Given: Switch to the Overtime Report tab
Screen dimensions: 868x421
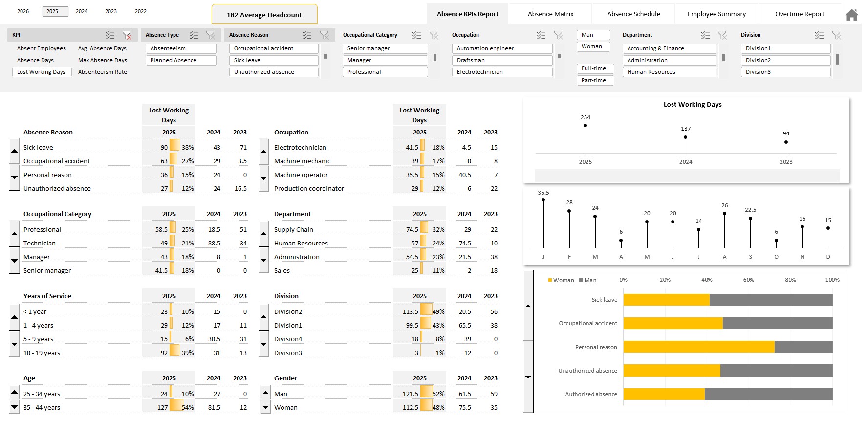Looking at the screenshot, I should tap(800, 14).
